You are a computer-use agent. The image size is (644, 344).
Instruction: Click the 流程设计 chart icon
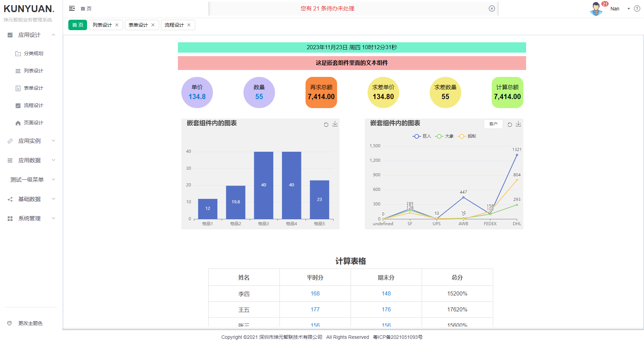[18, 106]
